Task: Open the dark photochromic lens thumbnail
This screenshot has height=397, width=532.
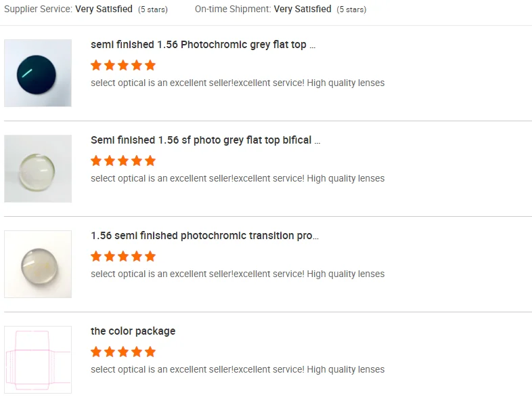Action: coord(38,73)
